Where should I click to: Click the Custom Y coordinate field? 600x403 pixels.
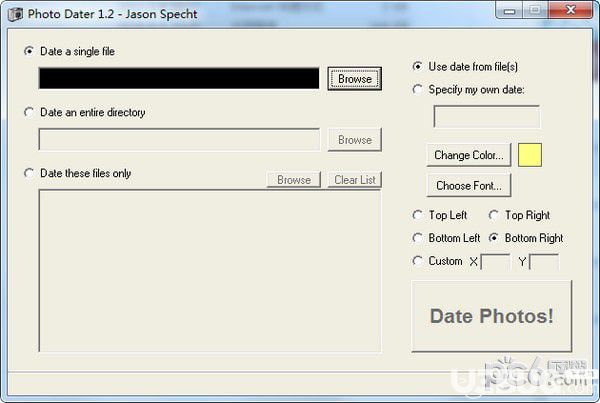click(544, 262)
